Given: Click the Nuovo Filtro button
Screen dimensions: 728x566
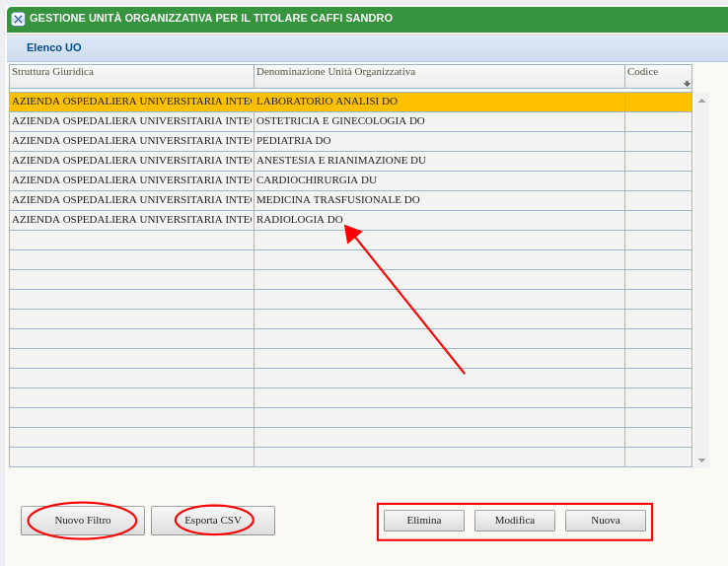Looking at the screenshot, I should (83, 520).
